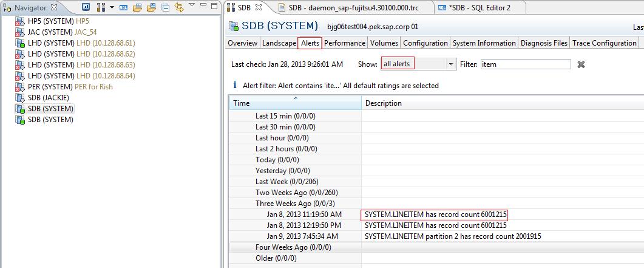644x268 pixels.
Task: Open the Overview tab
Action: [242, 43]
